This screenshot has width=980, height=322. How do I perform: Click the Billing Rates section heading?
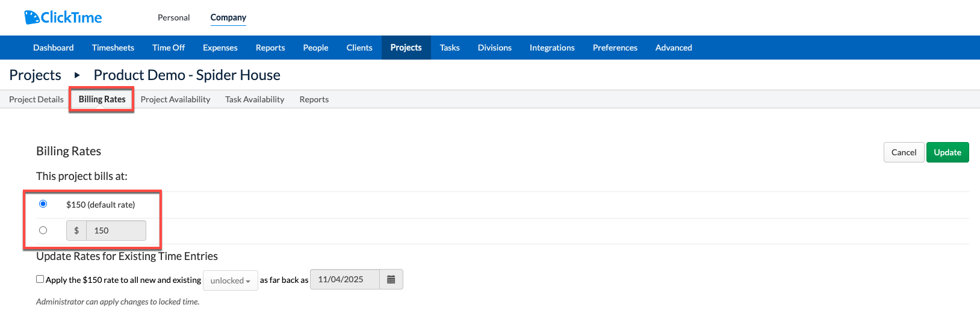click(69, 151)
